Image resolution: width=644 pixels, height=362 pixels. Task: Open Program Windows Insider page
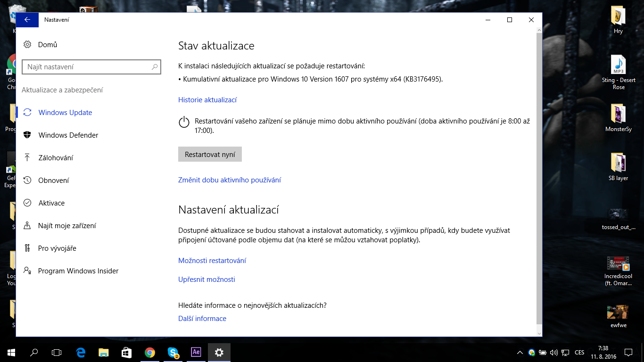pos(78,271)
